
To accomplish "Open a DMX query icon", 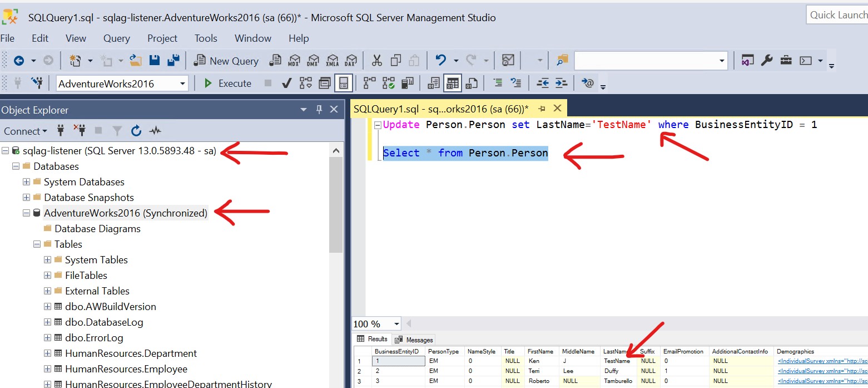I will [313, 61].
